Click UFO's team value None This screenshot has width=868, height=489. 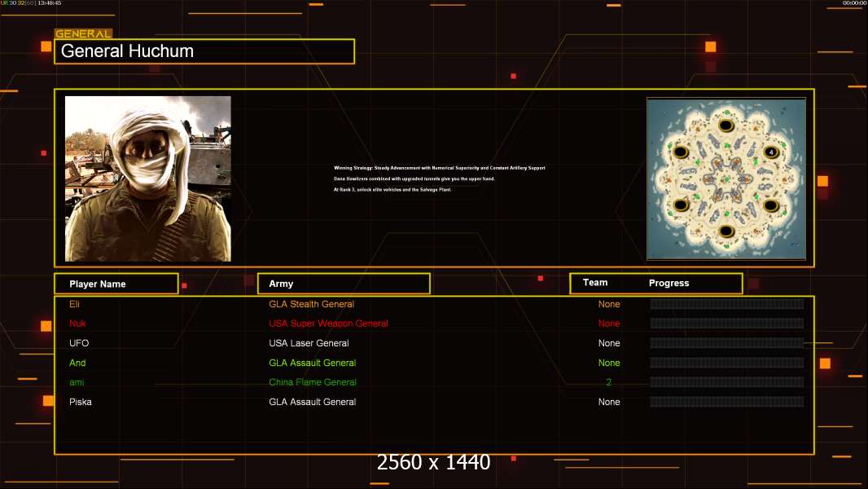609,343
